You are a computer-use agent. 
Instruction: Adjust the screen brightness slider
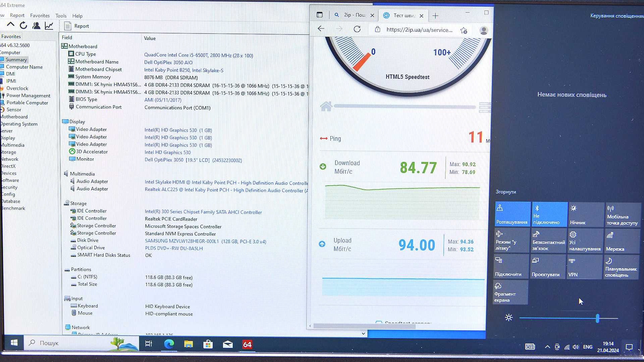[x=569, y=318]
